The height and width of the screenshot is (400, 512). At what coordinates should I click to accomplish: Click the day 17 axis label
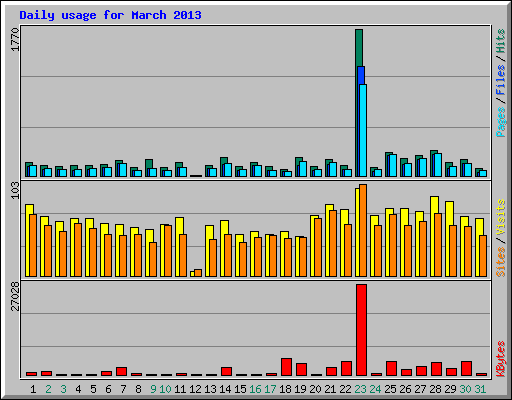coord(270,389)
